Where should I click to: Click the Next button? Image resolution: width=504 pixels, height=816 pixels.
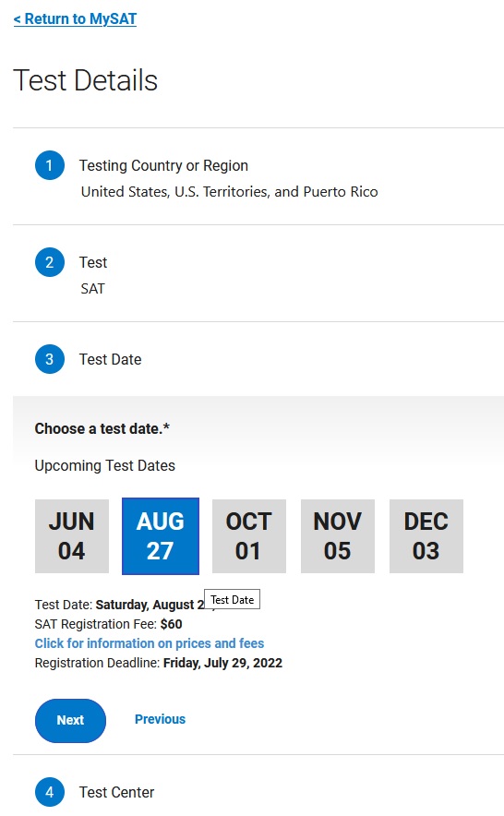pos(70,720)
